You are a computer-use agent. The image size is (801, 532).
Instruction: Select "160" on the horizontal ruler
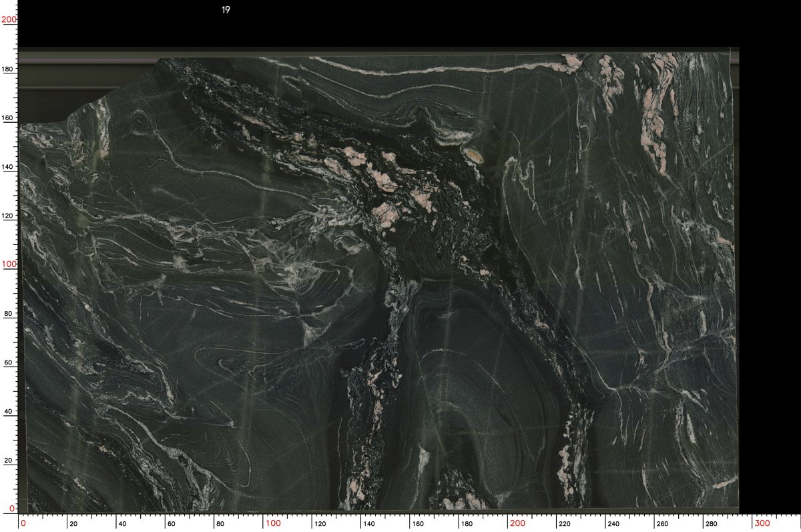(417, 524)
